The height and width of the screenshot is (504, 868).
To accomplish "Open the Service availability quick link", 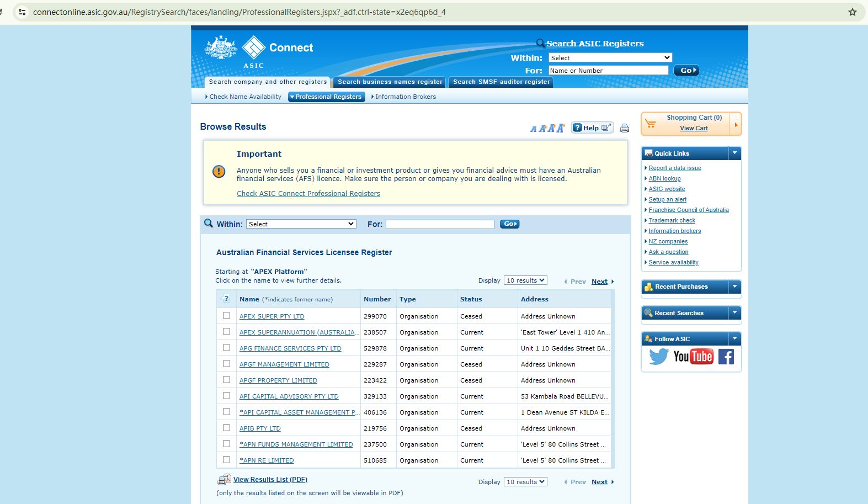I will pos(673,262).
